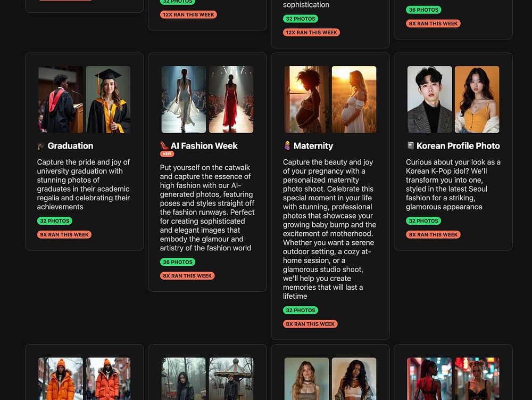This screenshot has width=532, height=400.
Task: Click Graduation description starting 'Capture the pride'
Action: pyautogui.click(x=84, y=184)
